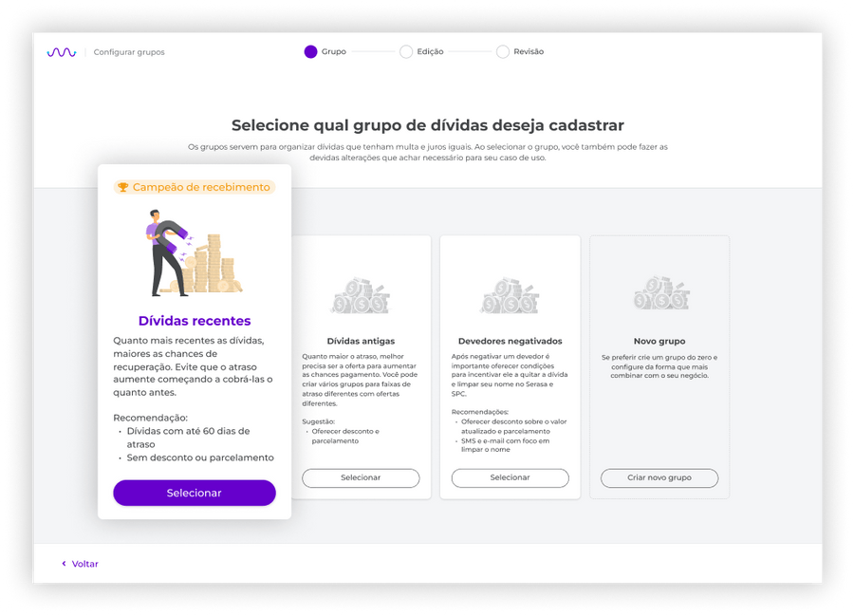This screenshot has height=616, width=854.
Task: Click Selecionar under Devedores negativados
Action: 510,477
